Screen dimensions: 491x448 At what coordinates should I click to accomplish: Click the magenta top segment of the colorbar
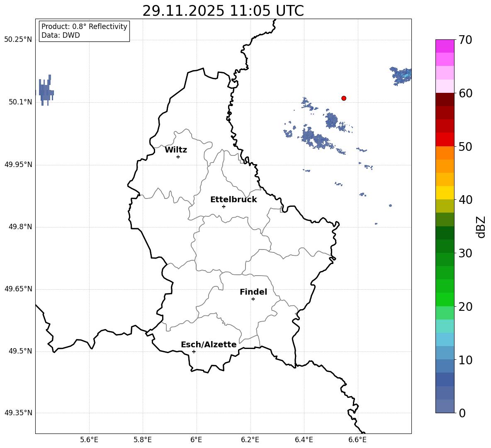pyautogui.click(x=445, y=46)
